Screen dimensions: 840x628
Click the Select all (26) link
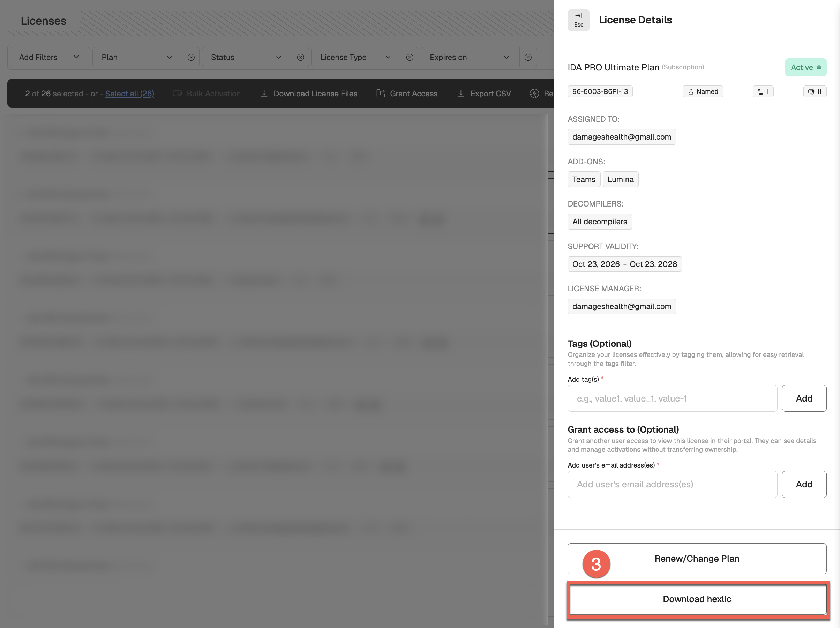(x=129, y=94)
